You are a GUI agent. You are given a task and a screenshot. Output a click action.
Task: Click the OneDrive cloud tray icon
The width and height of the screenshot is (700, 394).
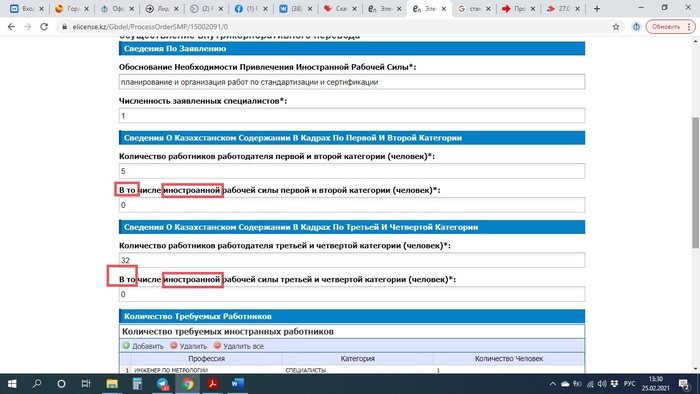[x=565, y=384]
